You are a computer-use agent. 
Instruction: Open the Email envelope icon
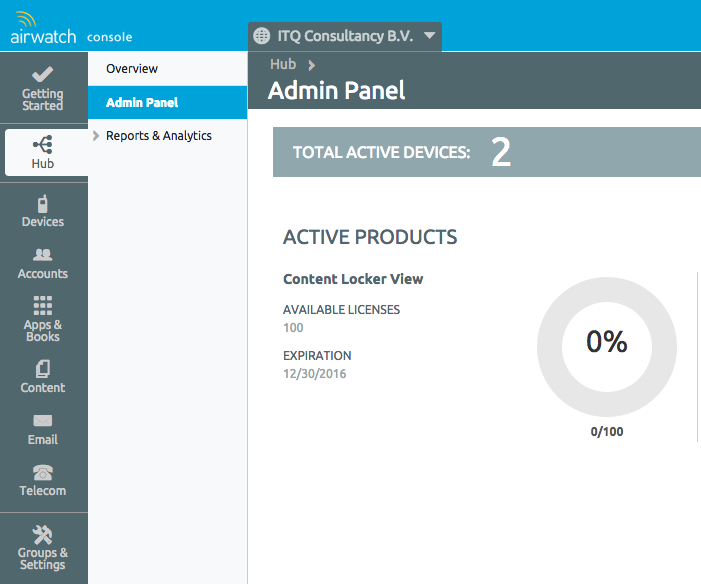click(x=43, y=421)
